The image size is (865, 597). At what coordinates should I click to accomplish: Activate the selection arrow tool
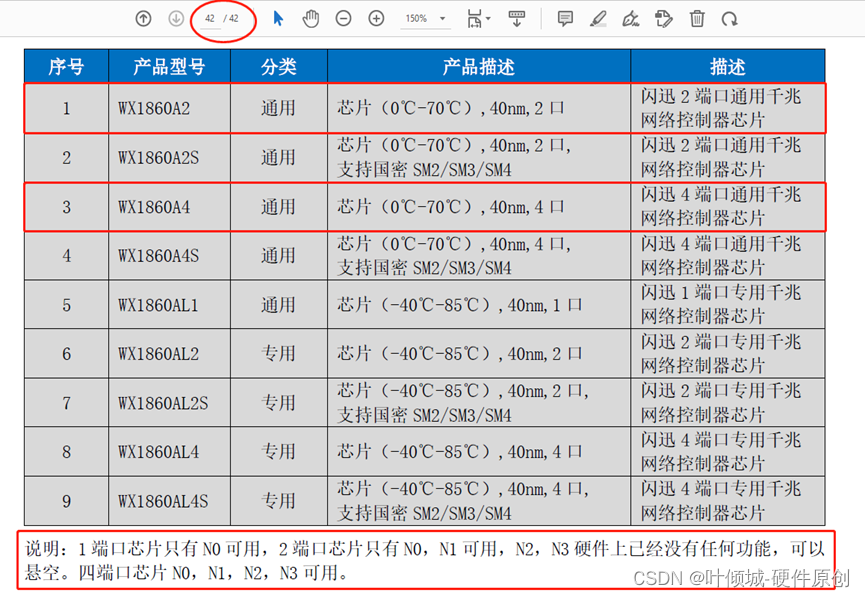(x=278, y=19)
